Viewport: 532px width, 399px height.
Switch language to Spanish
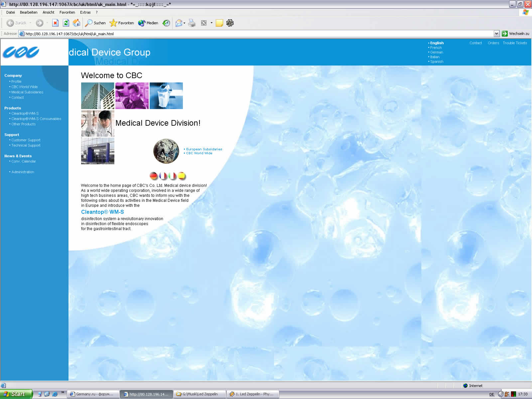(x=437, y=62)
